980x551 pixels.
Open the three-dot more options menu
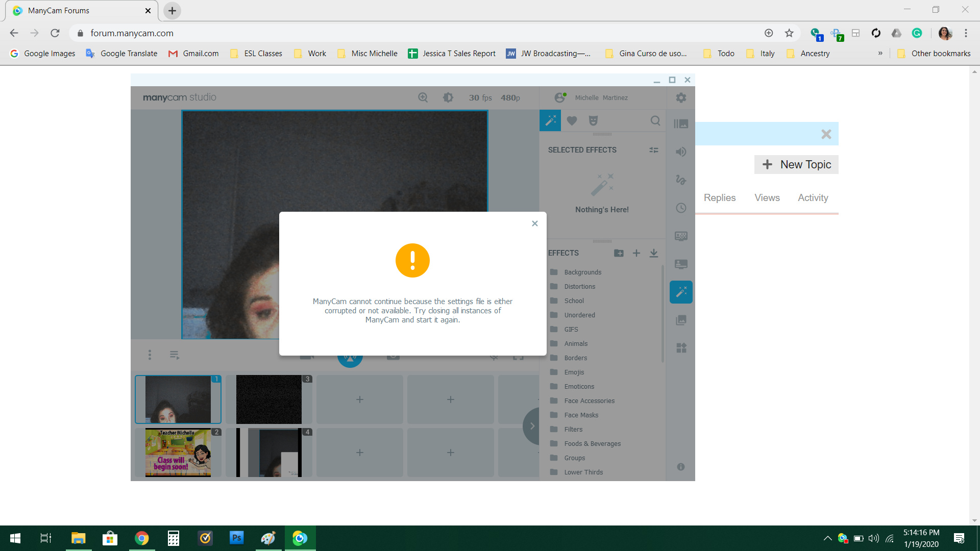coord(150,355)
